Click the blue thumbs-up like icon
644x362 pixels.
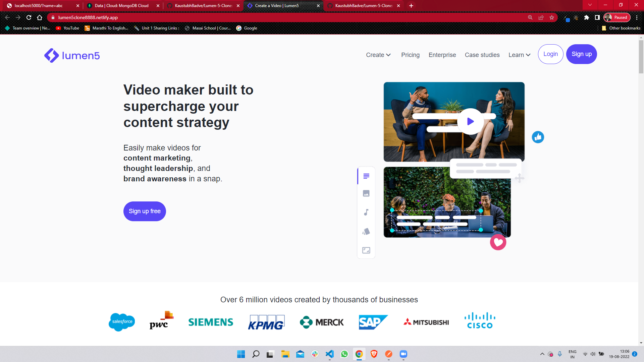point(538,137)
